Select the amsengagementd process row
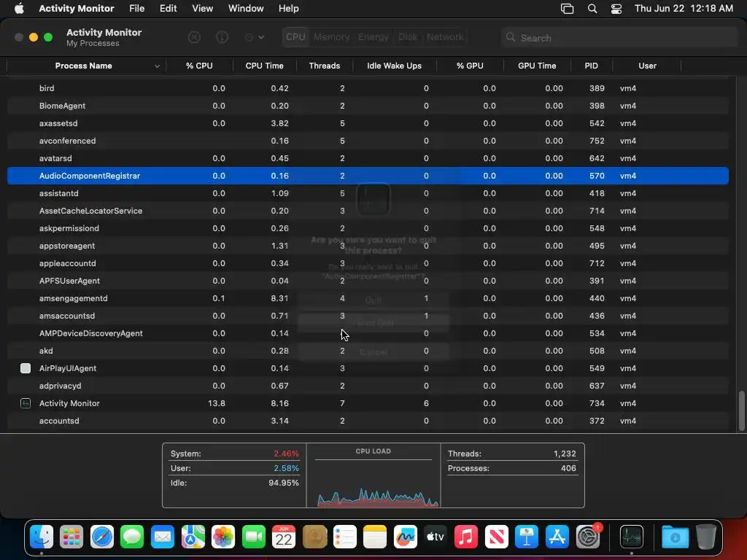This screenshot has width=747, height=560. pos(368,298)
